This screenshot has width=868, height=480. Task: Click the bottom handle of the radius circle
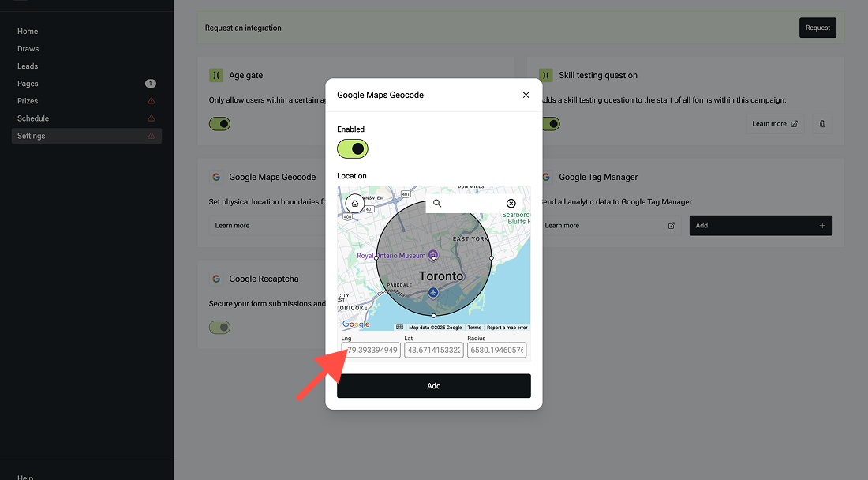pyautogui.click(x=433, y=316)
